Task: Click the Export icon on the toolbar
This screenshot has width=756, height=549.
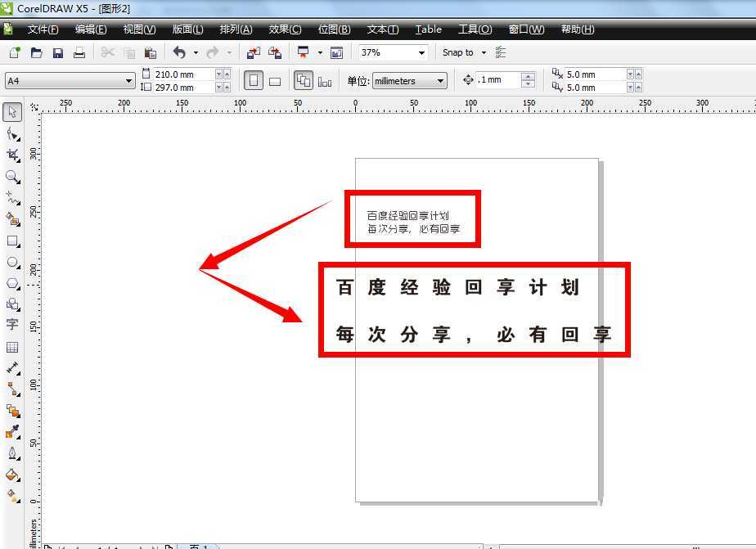Action: (x=273, y=52)
